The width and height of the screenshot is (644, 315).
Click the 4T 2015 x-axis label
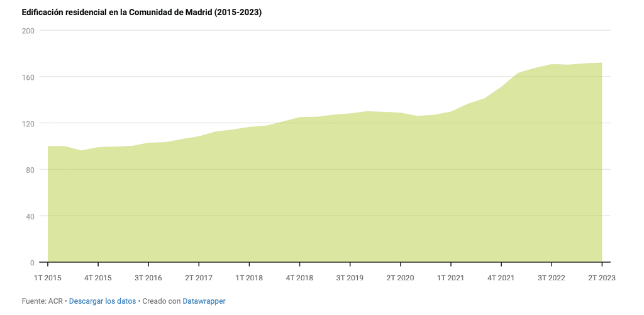coord(98,277)
